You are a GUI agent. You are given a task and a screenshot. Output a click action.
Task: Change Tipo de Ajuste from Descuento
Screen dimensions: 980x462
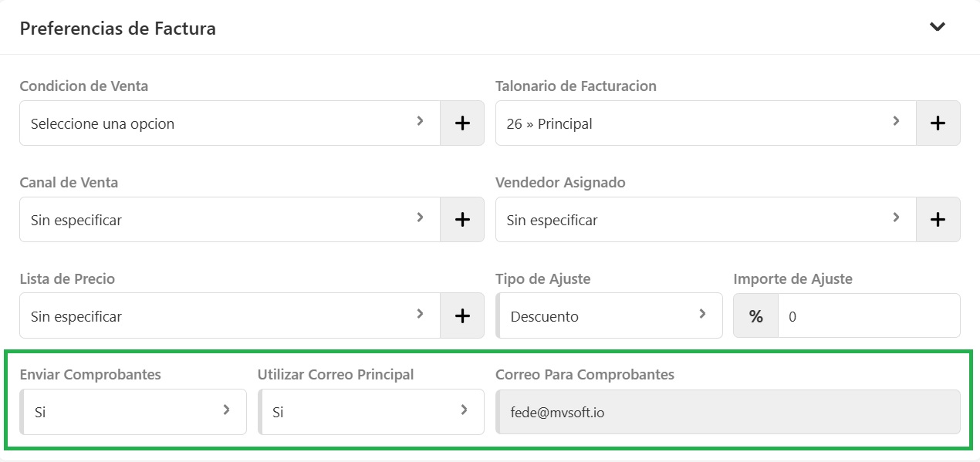[x=609, y=315]
